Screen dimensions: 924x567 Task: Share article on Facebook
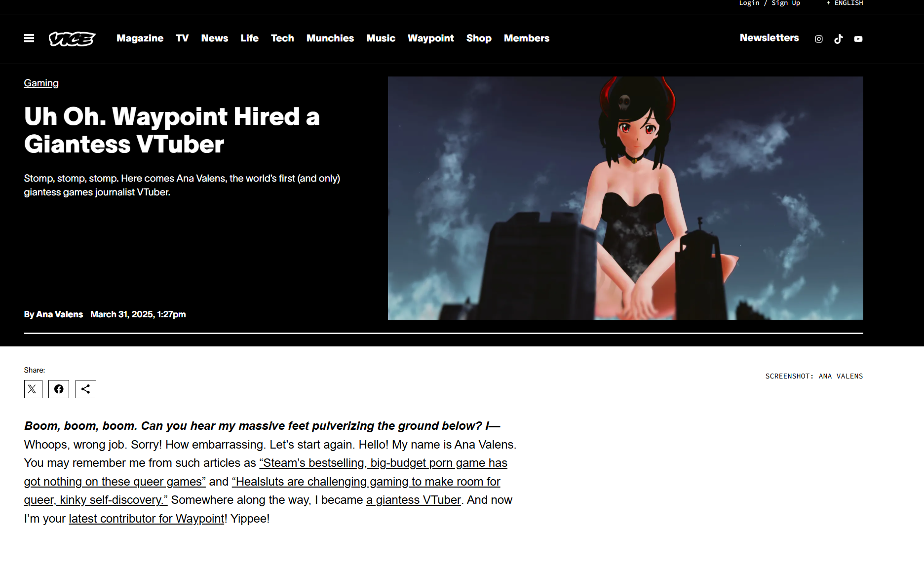click(x=59, y=389)
